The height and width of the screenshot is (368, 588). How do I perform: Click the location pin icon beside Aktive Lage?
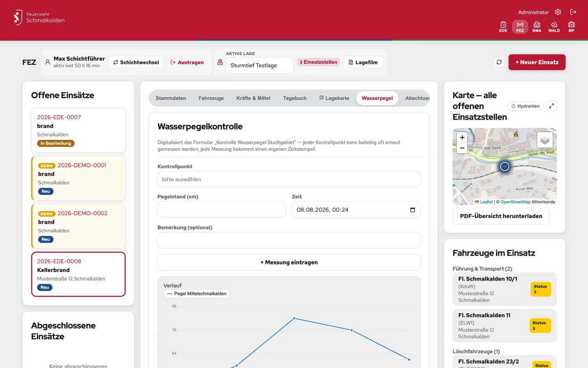tap(220, 62)
